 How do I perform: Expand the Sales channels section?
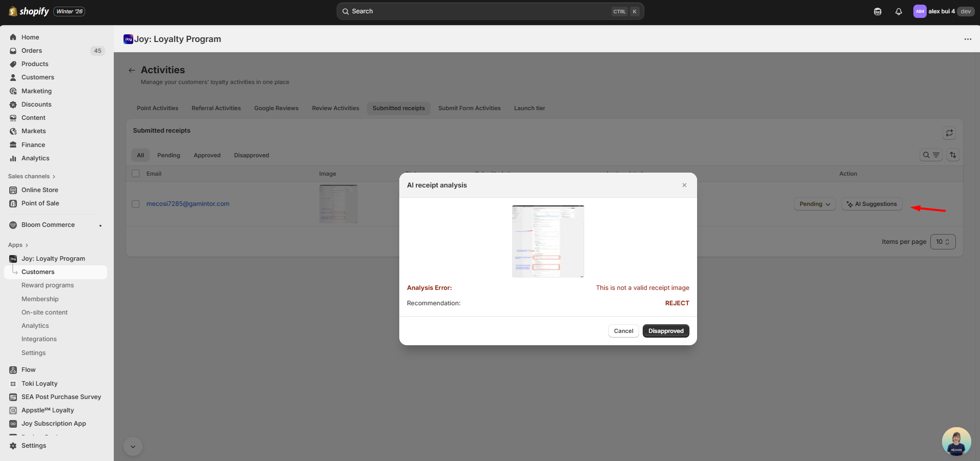tap(32, 176)
